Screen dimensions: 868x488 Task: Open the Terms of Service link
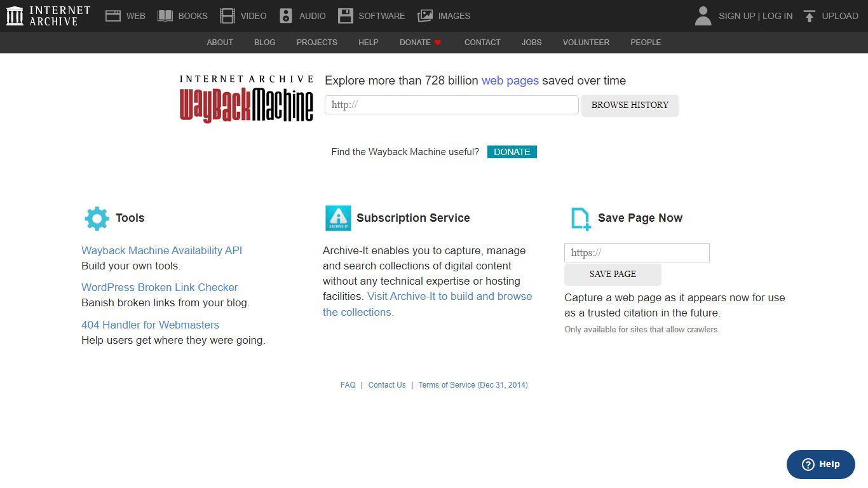(473, 385)
